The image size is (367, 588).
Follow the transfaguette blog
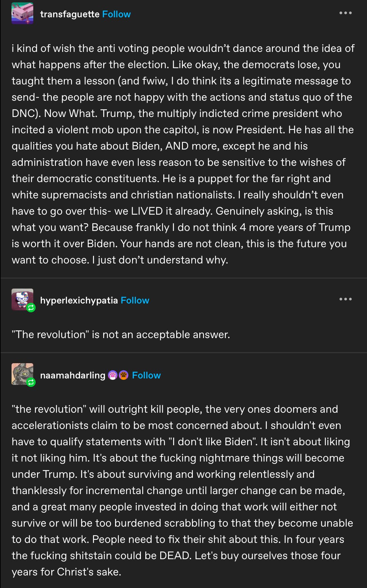pyautogui.click(x=116, y=14)
